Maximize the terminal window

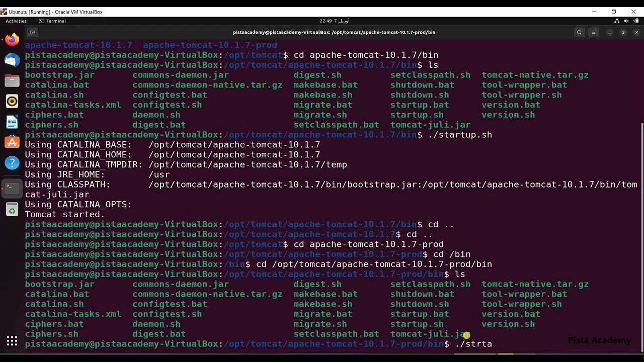[x=623, y=32]
